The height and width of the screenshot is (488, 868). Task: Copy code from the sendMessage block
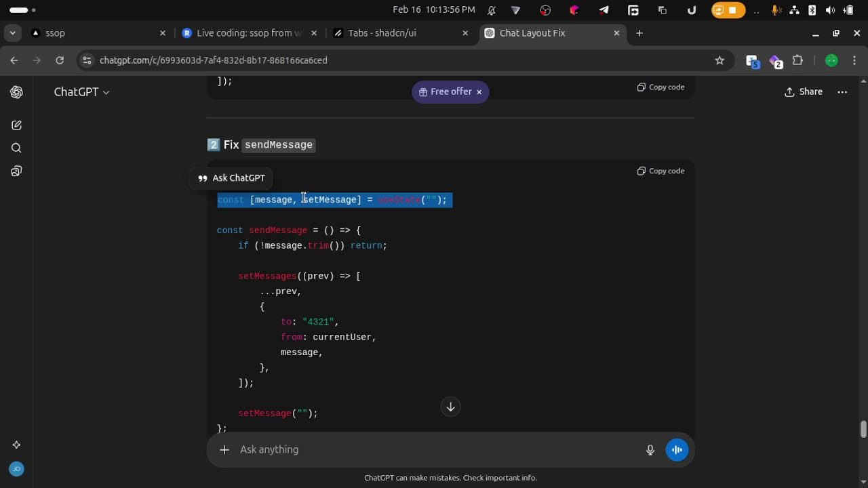[x=660, y=171]
